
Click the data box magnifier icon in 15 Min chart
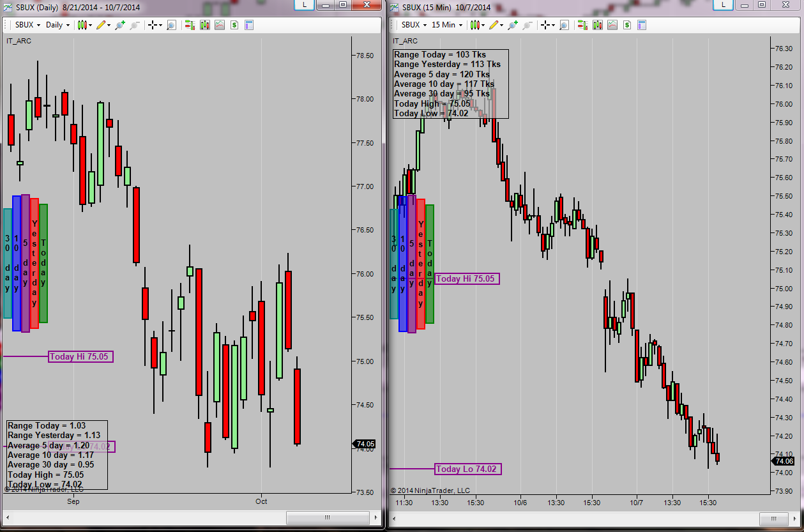pos(564,25)
